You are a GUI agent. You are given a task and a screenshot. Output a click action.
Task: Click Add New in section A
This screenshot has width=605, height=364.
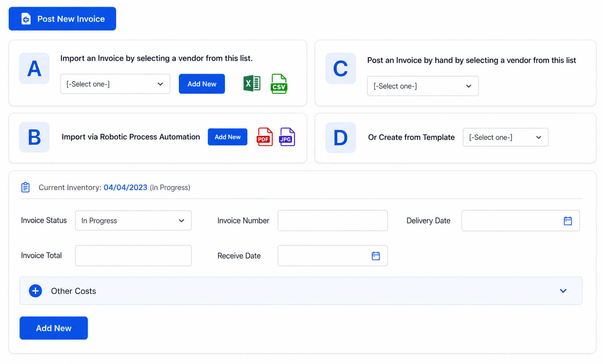(202, 84)
